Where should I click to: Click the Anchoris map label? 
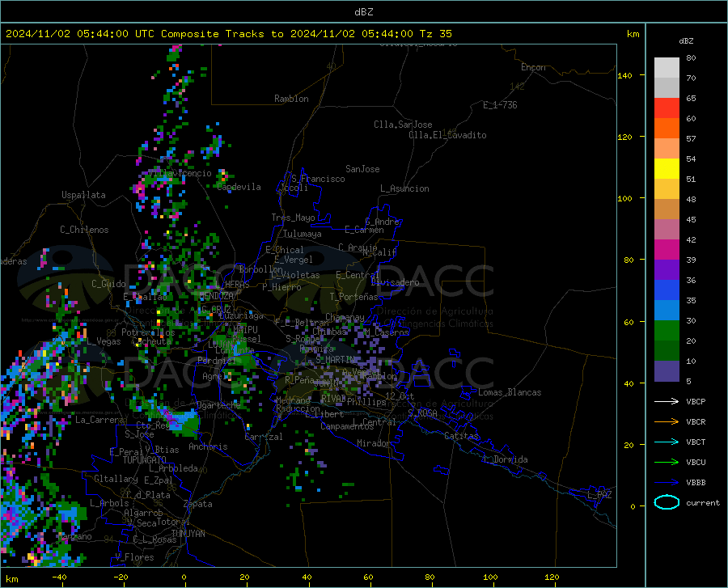(x=208, y=446)
